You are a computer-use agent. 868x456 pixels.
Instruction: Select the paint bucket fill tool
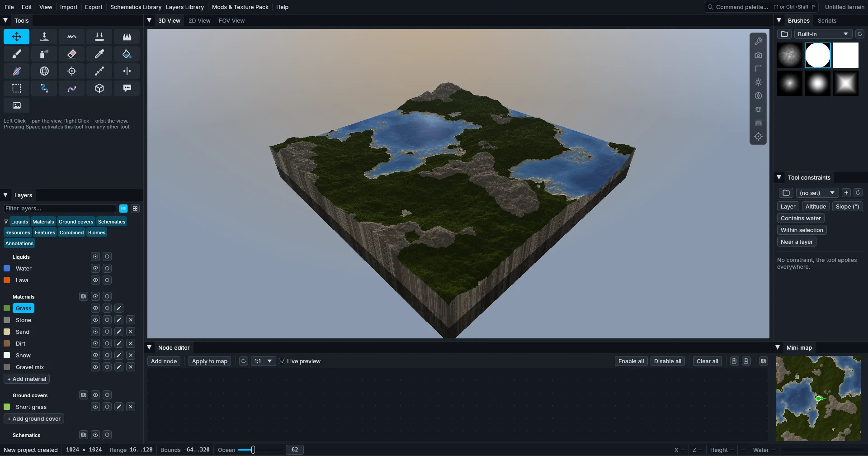[x=127, y=54]
